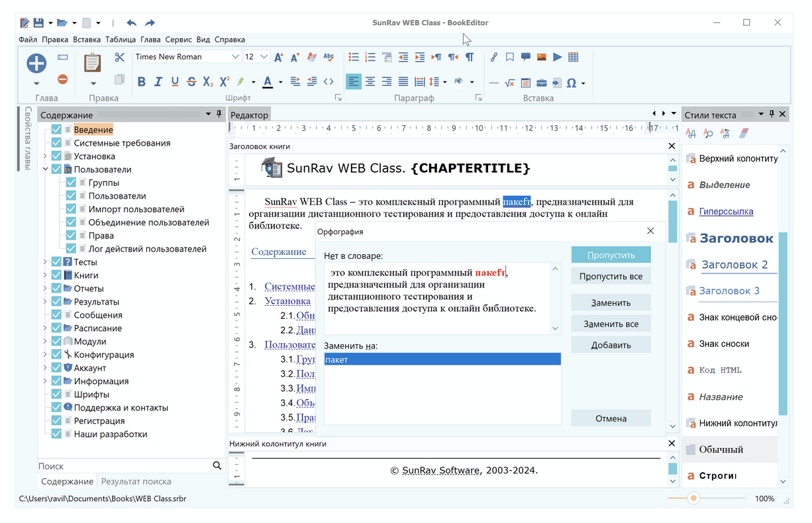Toggle the Шрифты checkbox
This screenshot has height=523, width=812.
coord(56,395)
